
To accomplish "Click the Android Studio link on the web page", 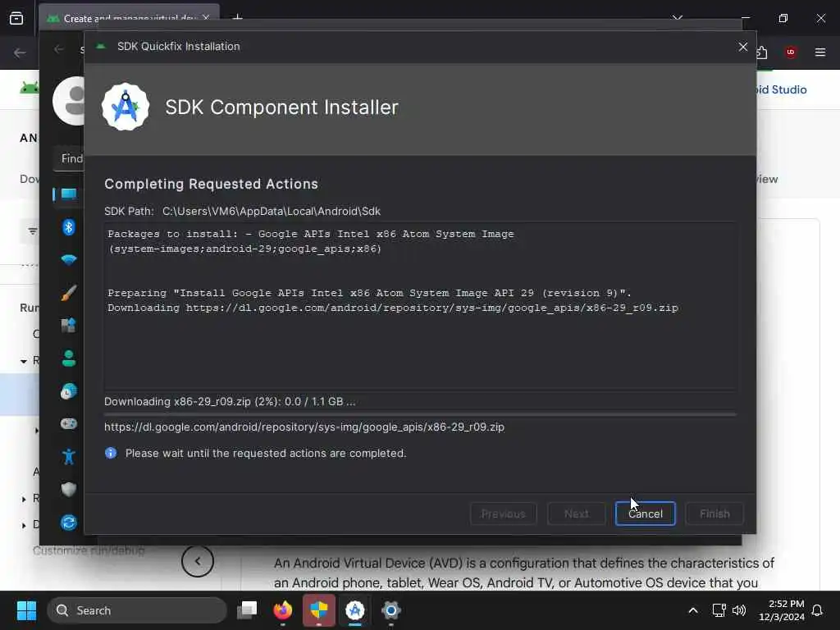I will [x=781, y=89].
